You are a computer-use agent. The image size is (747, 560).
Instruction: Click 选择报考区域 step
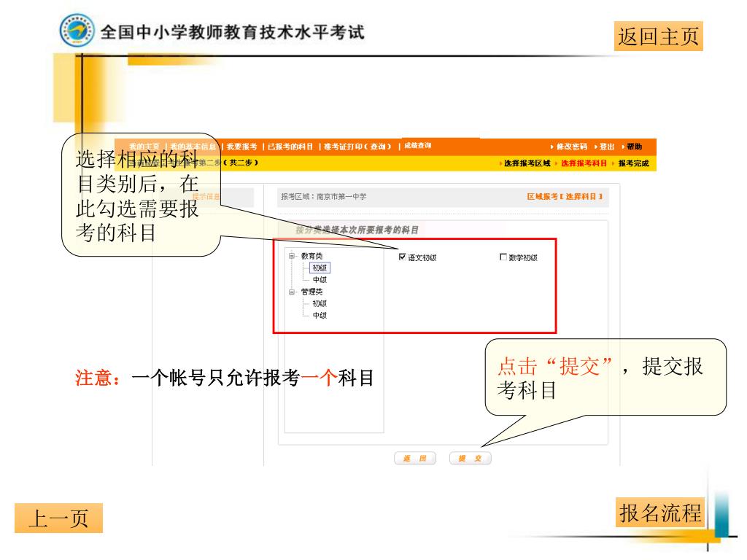click(527, 163)
